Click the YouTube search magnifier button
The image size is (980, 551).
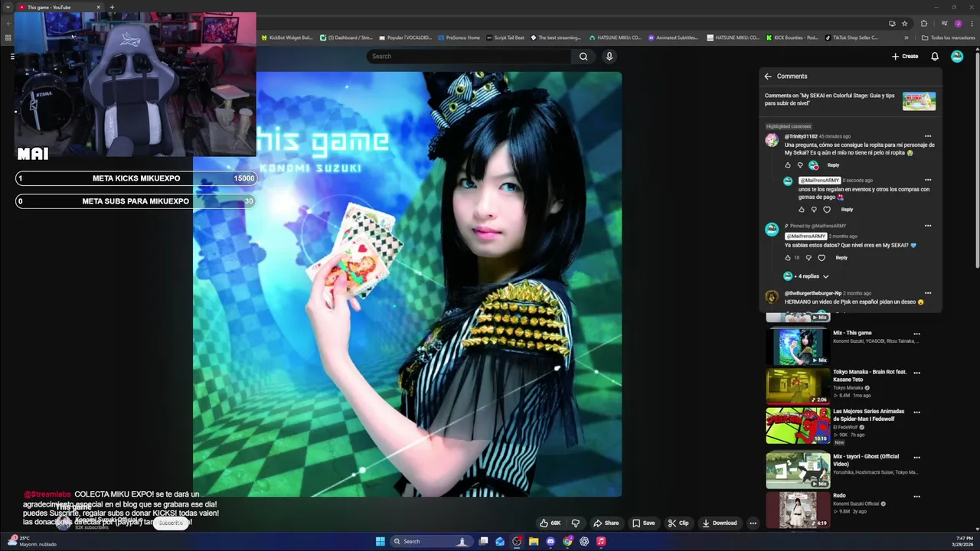[583, 56]
